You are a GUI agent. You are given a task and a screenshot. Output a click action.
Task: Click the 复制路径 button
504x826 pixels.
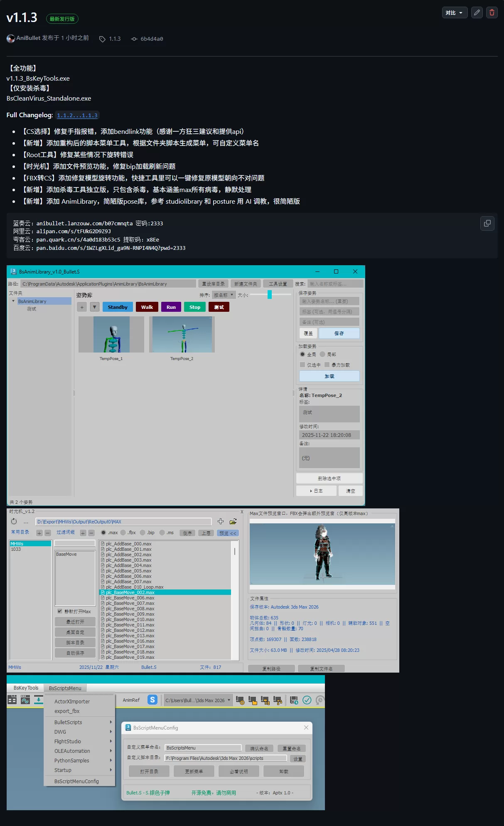pyautogui.click(x=272, y=669)
